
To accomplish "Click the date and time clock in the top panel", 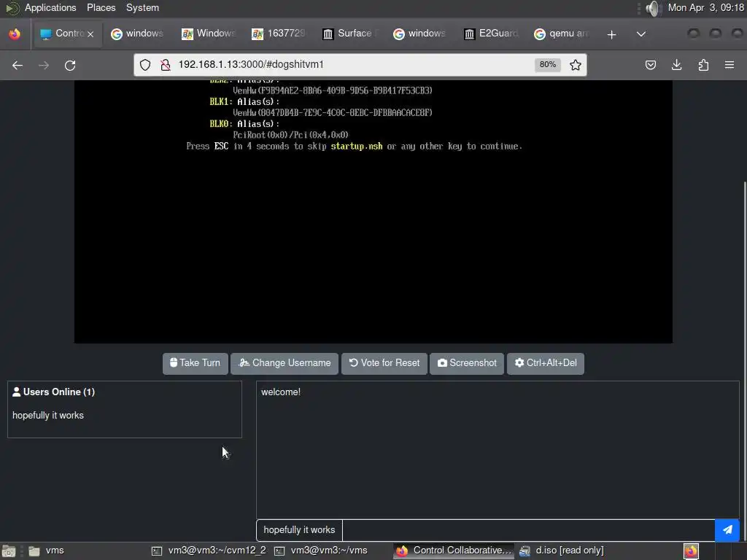I will pyautogui.click(x=705, y=8).
